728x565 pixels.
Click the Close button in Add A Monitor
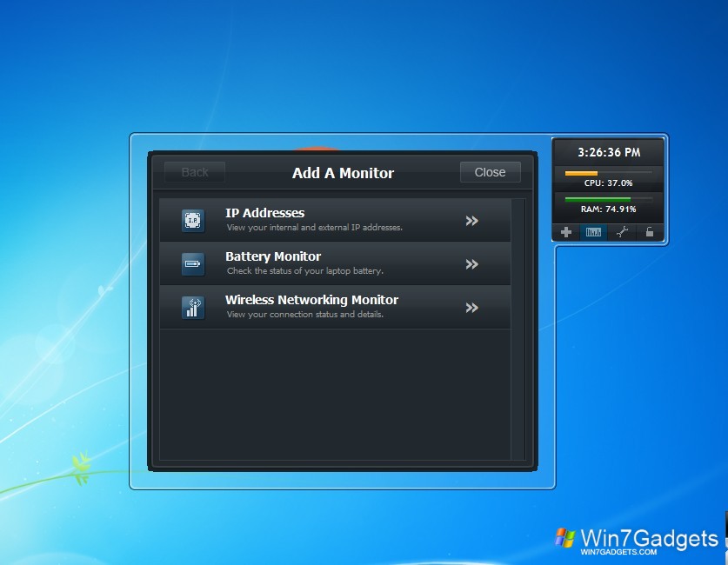(490, 172)
